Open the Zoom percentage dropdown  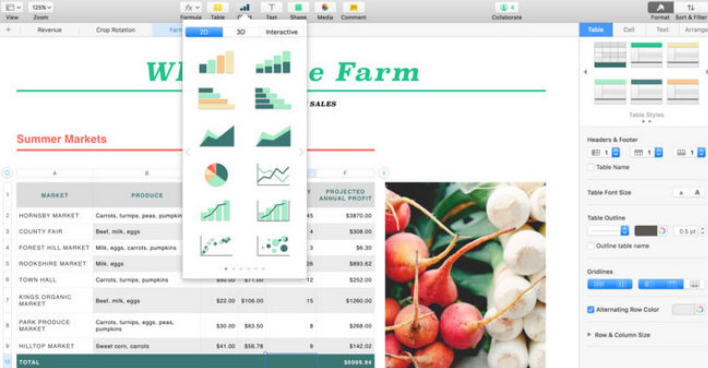click(x=41, y=8)
